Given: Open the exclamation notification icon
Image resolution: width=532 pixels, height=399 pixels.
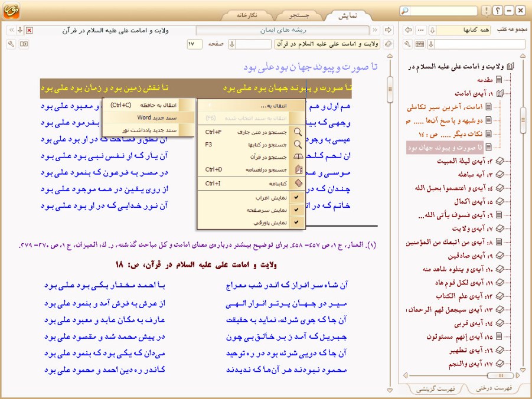Looking at the screenshot, I should tap(487, 11).
